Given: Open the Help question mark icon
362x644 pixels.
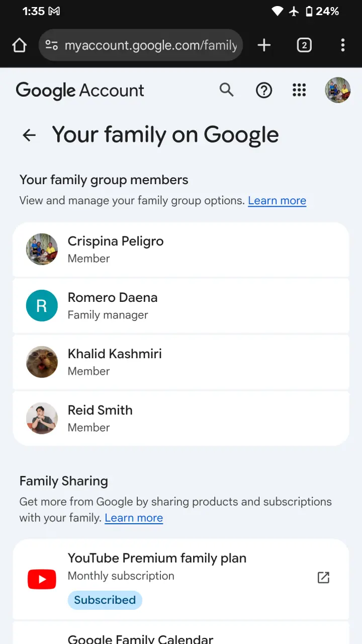Looking at the screenshot, I should [264, 90].
